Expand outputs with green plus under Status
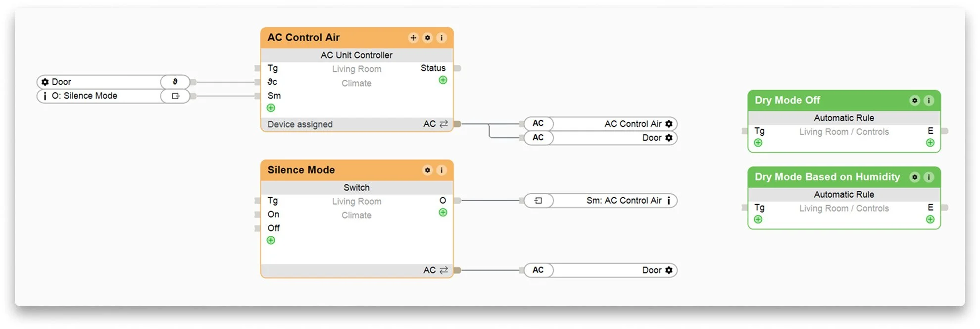980x329 pixels. click(x=443, y=80)
